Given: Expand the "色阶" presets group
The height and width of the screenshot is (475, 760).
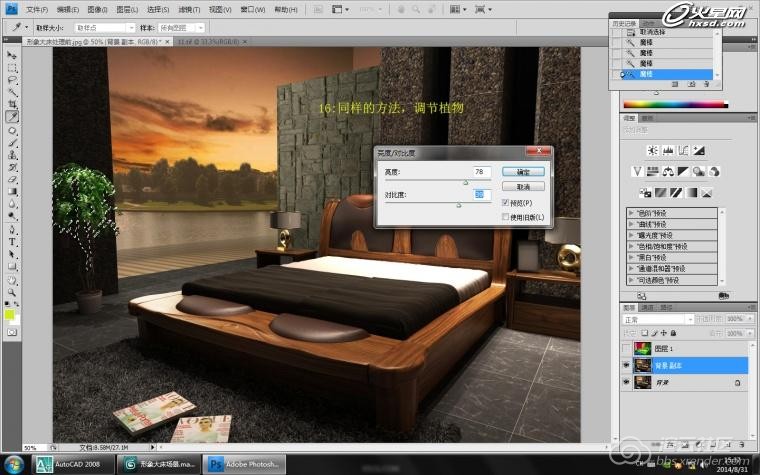Looking at the screenshot, I should [x=631, y=213].
